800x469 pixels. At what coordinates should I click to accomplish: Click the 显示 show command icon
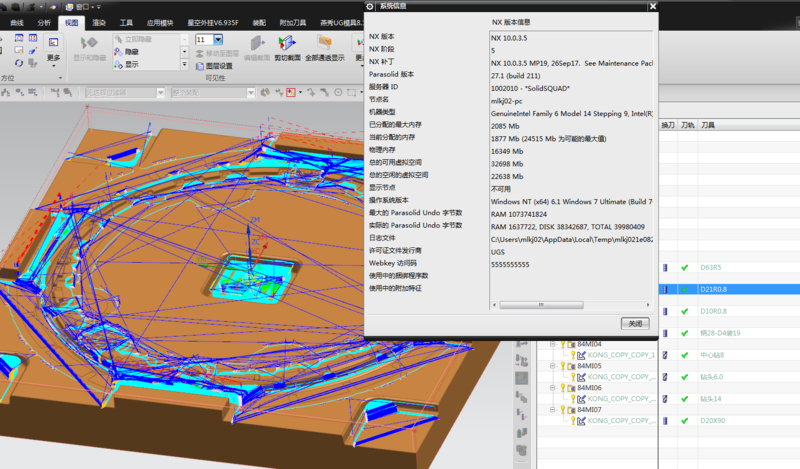point(118,64)
